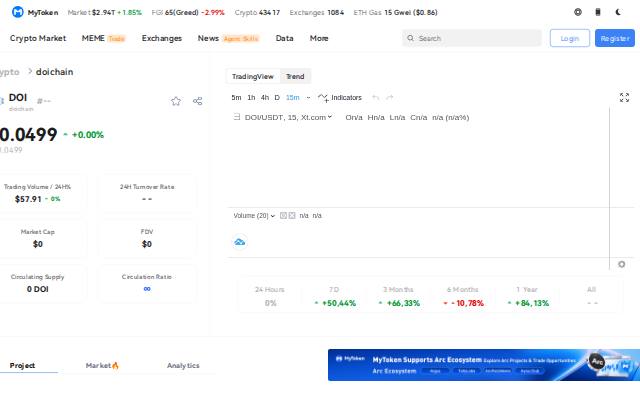
Task: Open Data menu
Action: tap(284, 38)
